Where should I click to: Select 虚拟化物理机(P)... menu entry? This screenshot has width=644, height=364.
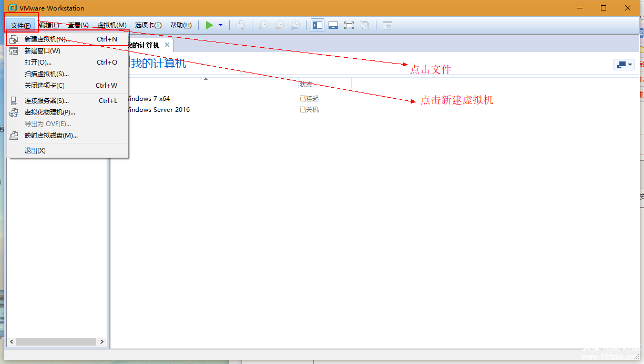tap(67, 112)
